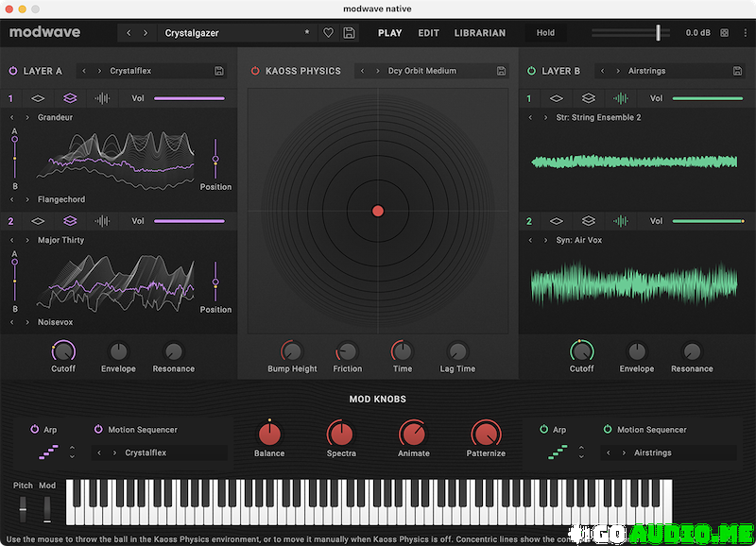Select sample mode icon in Layer B oscillator 2
The image size is (756, 546).
621,221
